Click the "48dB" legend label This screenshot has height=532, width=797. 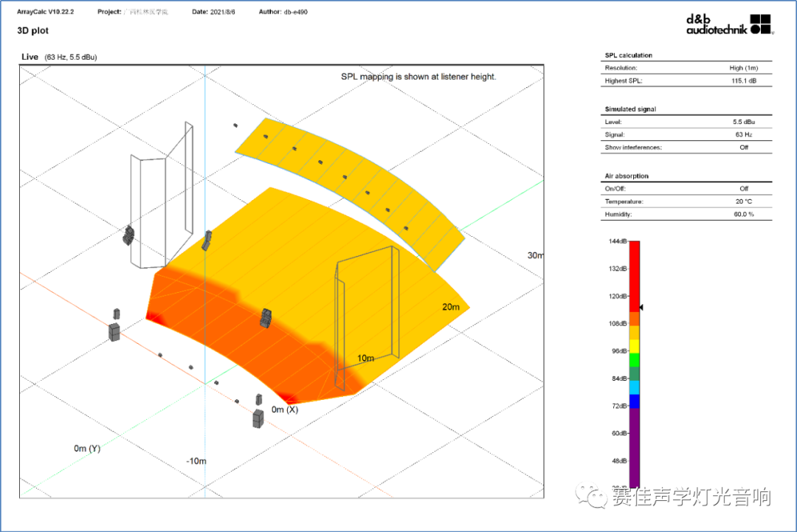click(619, 461)
